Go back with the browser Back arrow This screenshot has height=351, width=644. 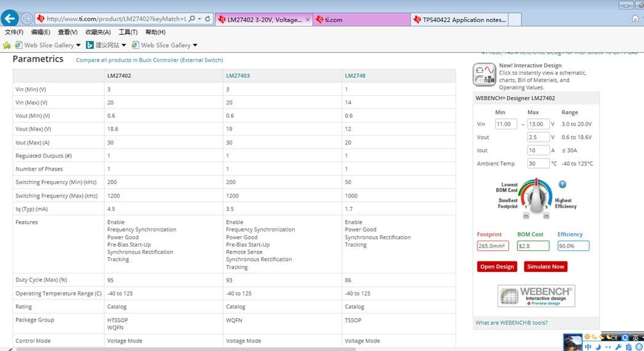9,18
